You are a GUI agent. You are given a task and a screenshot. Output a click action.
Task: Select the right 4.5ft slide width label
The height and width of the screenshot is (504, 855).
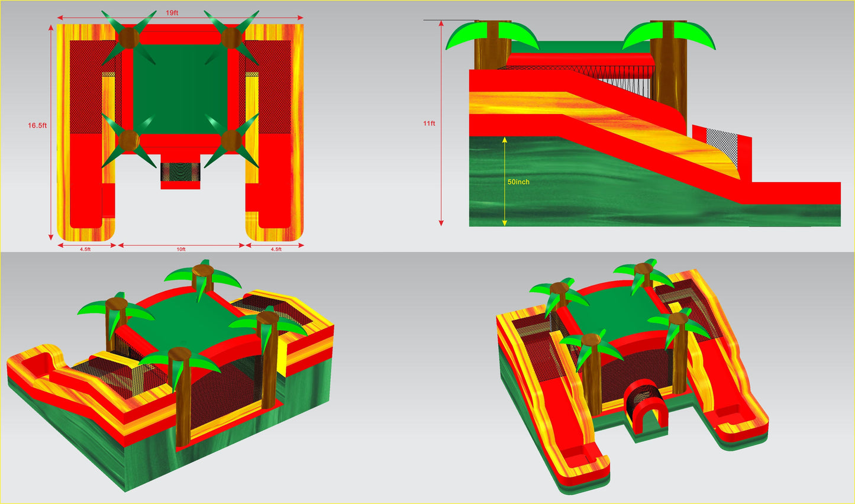point(276,250)
